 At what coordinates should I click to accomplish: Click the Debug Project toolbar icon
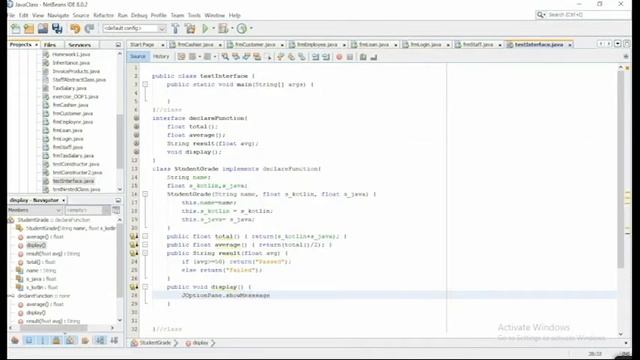223,29
